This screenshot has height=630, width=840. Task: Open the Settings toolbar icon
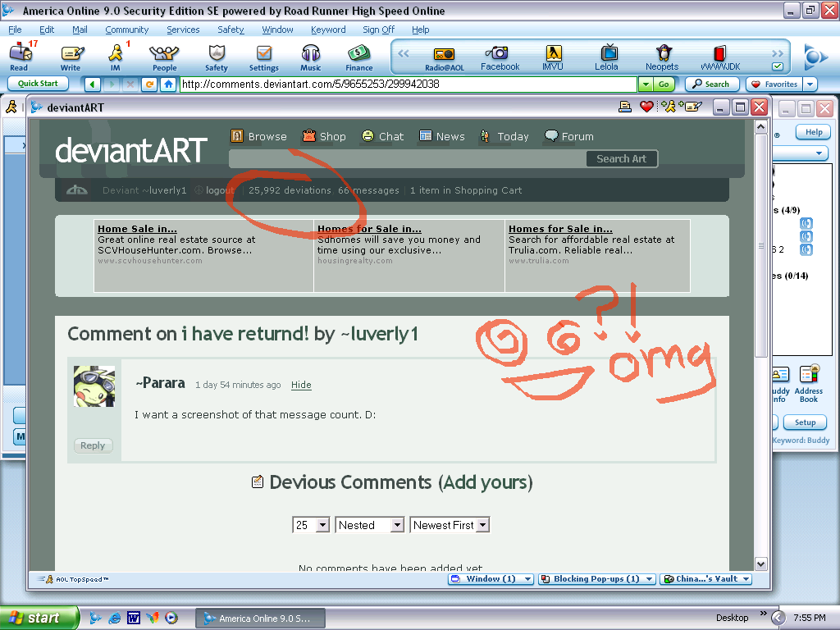coord(263,57)
